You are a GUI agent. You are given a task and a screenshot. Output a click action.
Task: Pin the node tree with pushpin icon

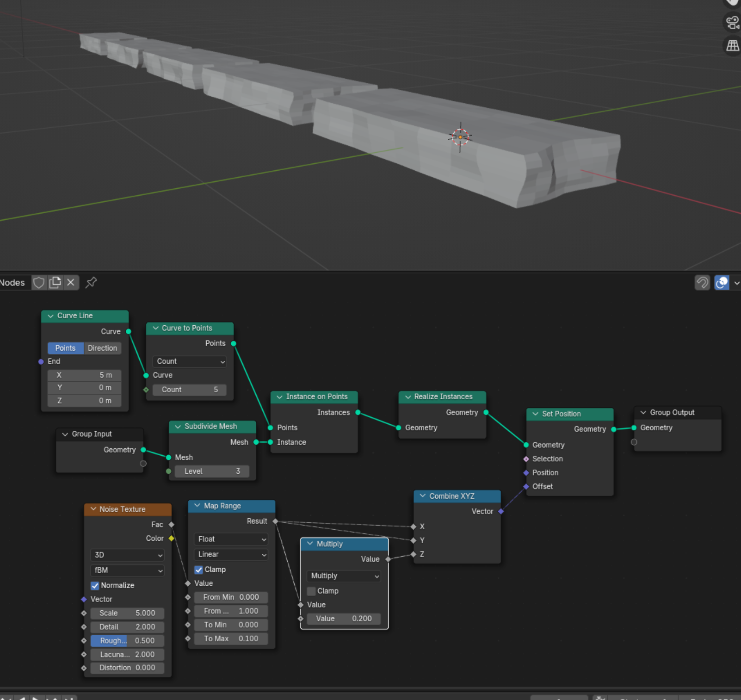tap(91, 282)
